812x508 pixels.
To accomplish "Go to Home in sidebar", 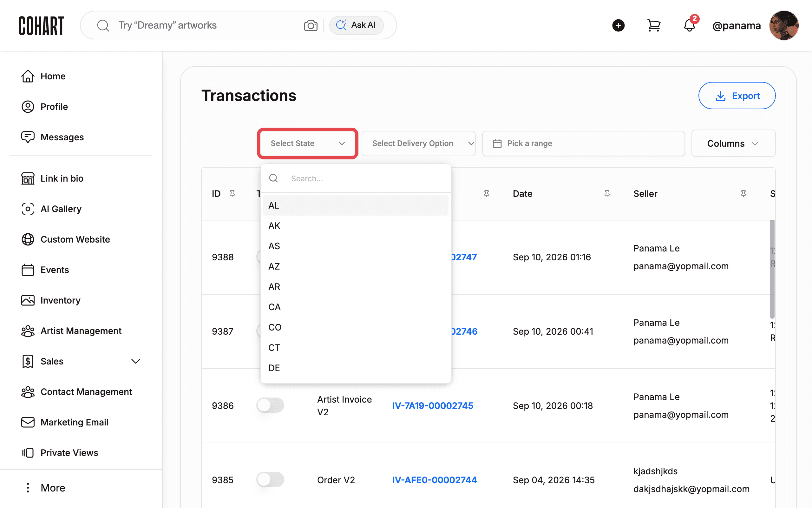I will click(x=53, y=76).
